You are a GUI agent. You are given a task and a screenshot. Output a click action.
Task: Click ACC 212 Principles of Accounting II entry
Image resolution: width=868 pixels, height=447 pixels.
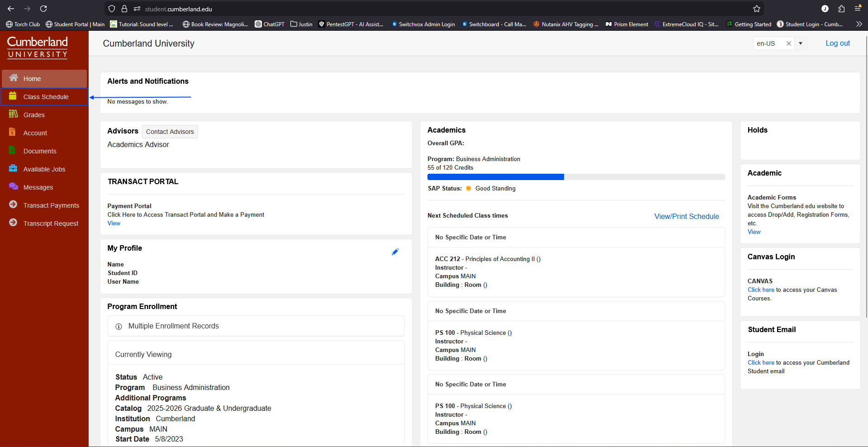[x=488, y=259]
